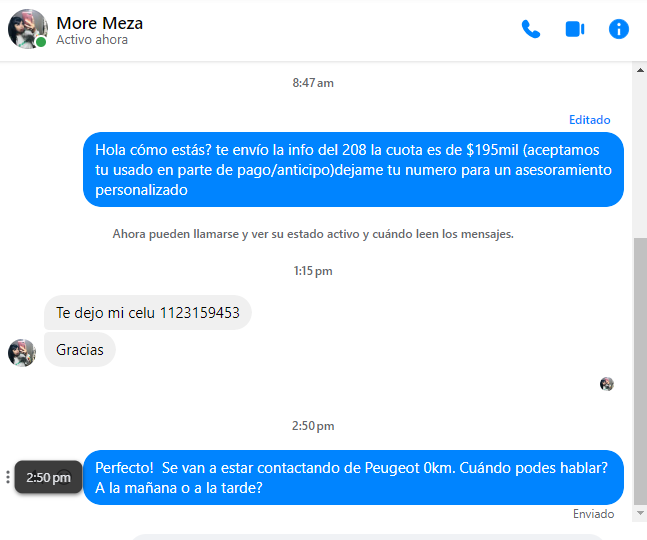This screenshot has width=647, height=540.
Task: Open the conversation information panel icon
Action: click(619, 29)
